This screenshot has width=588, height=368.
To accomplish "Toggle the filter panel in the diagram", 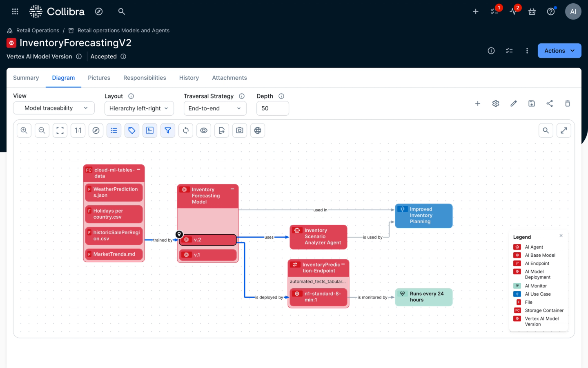I will click(168, 130).
